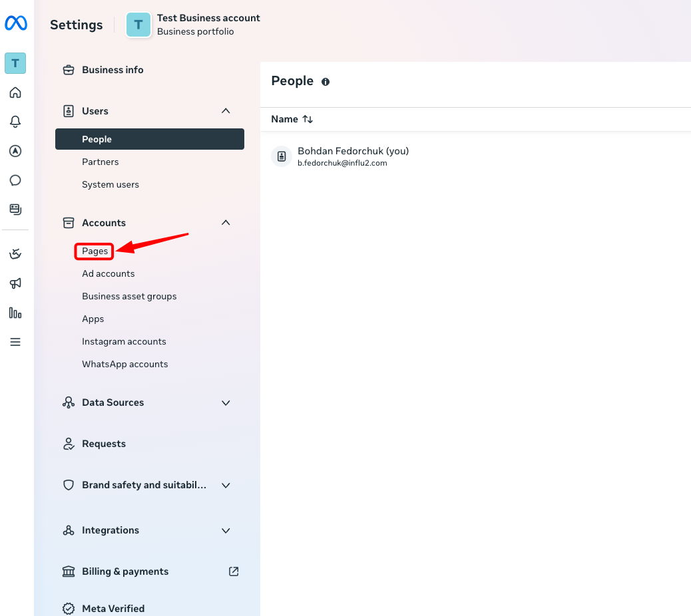
Task: Click the People info tooltip icon
Action: (326, 81)
